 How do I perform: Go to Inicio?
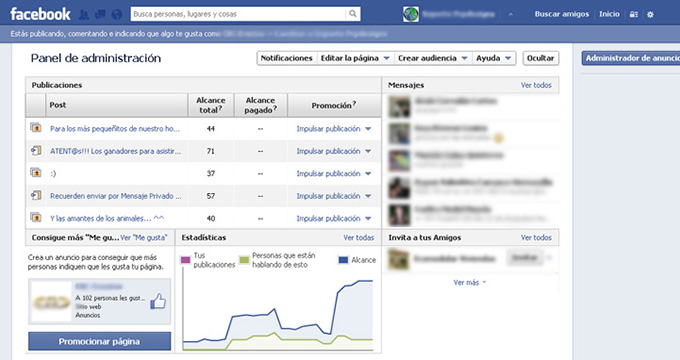point(609,14)
